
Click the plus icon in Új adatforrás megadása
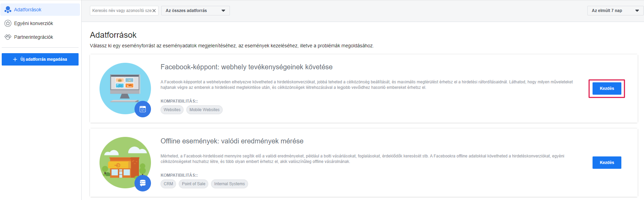[15, 59]
